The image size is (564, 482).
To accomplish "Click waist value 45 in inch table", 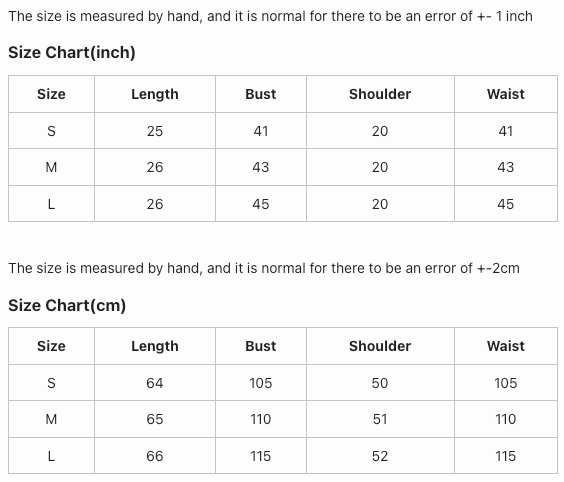I will tap(506, 204).
